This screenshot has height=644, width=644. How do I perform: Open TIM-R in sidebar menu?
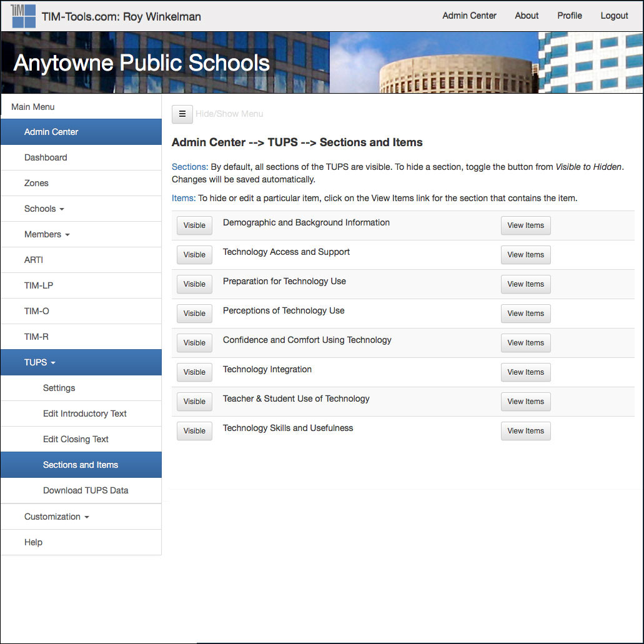[81, 337]
